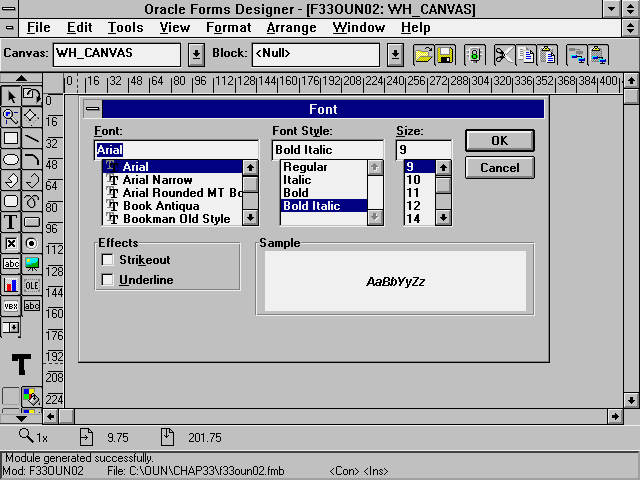This screenshot has width=640, height=480.
Task: Select the Ellipse drawing tool
Action: 11,159
